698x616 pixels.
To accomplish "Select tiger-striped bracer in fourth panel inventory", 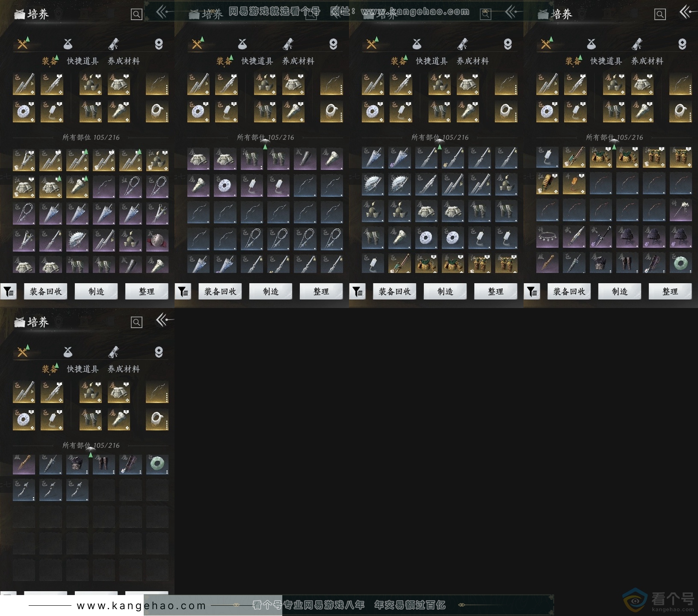I will pos(547,183).
